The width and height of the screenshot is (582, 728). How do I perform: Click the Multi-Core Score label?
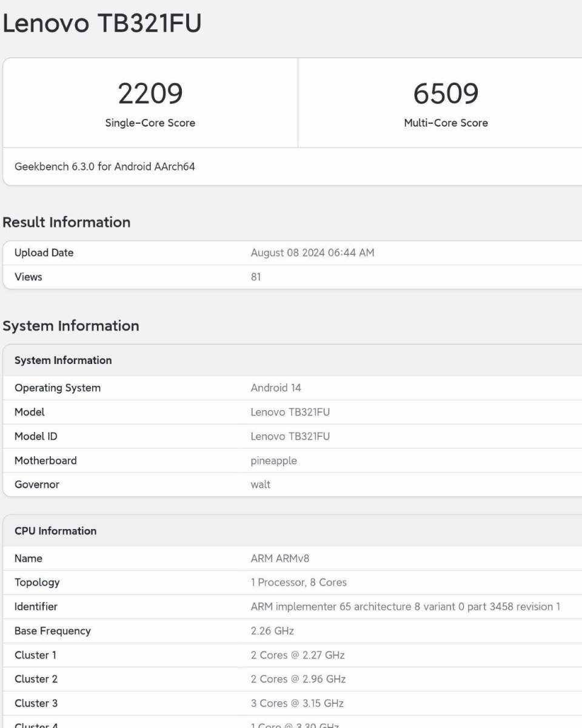pos(446,123)
